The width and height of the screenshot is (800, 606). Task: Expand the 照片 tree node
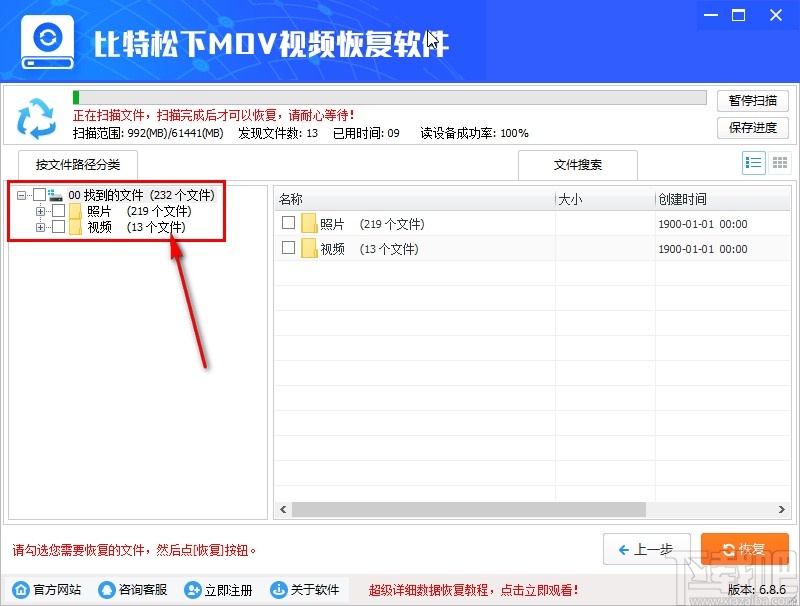click(x=40, y=211)
